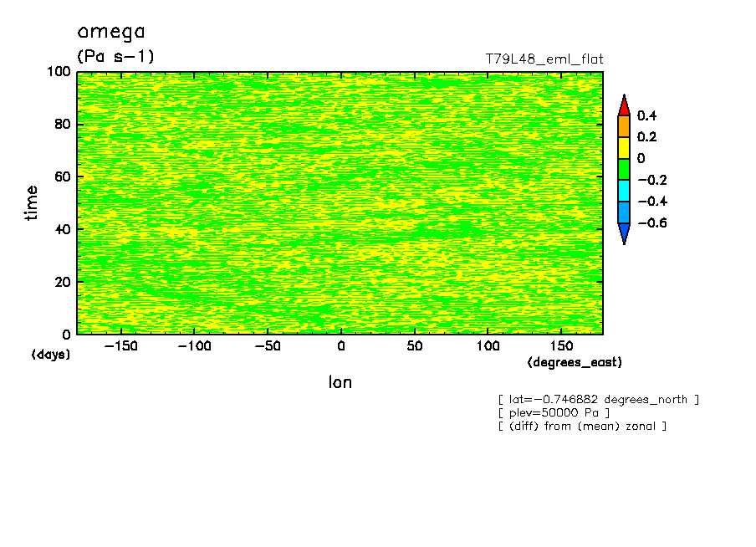Pick the cyan colorbar swatch
The height and width of the screenshot is (547, 756).
623,191
